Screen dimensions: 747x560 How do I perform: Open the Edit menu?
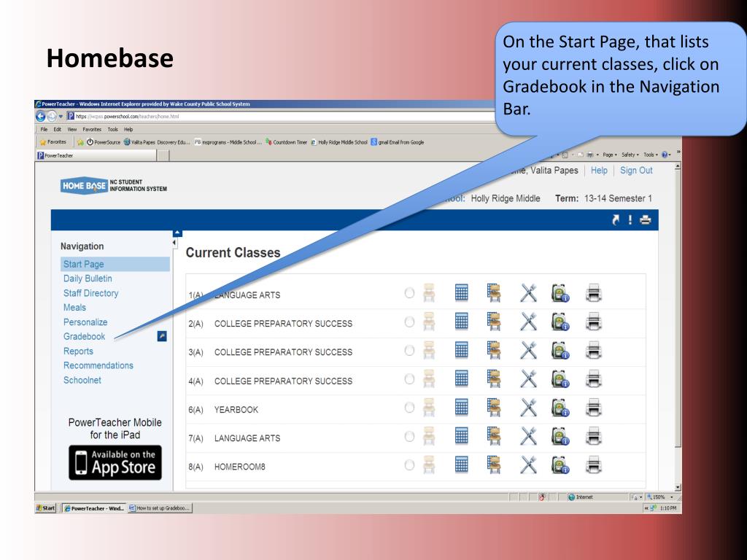click(57, 129)
